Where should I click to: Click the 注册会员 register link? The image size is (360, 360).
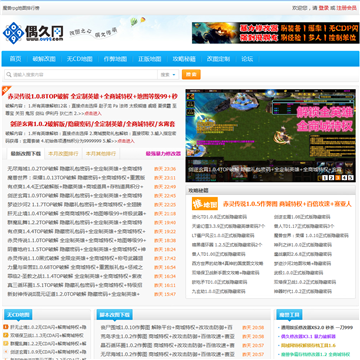tap(346, 8)
